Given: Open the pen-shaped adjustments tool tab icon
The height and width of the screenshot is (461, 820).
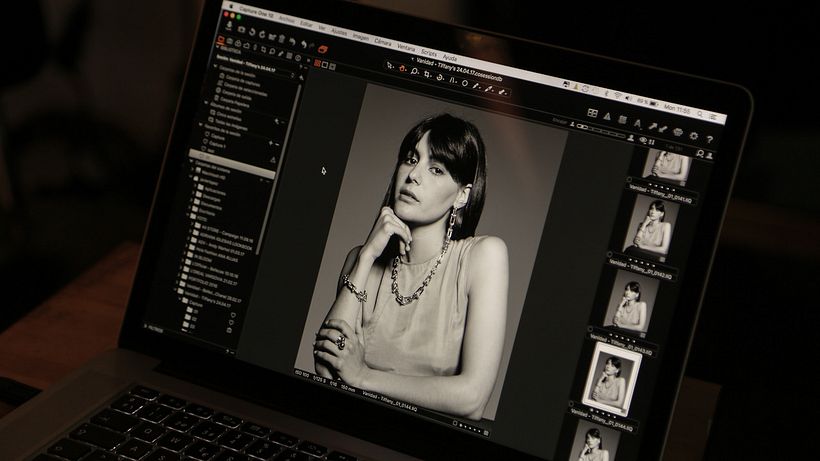Looking at the screenshot, I should pos(280,53).
